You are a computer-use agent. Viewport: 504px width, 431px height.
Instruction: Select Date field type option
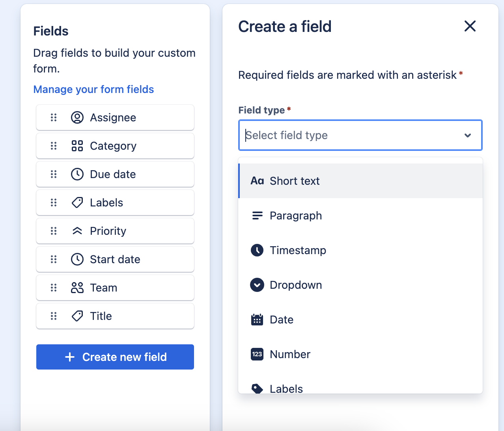point(360,320)
